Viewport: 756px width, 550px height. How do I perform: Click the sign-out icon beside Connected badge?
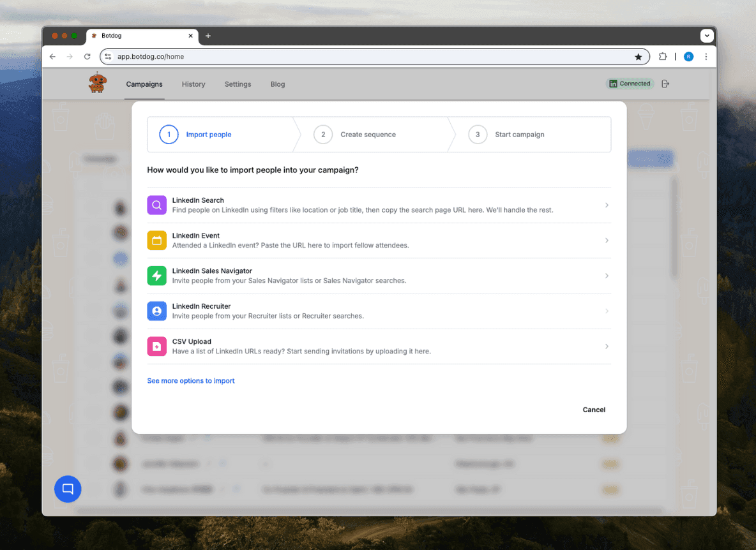point(665,83)
